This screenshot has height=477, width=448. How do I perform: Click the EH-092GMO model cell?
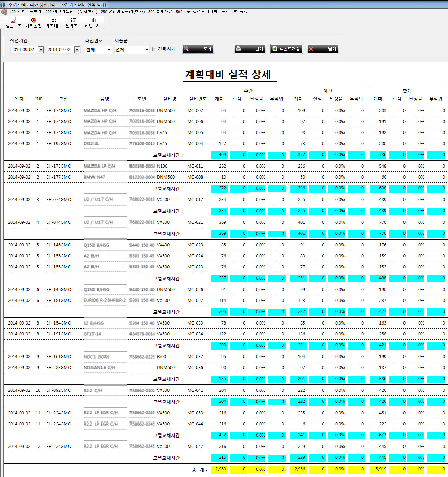(x=59, y=390)
